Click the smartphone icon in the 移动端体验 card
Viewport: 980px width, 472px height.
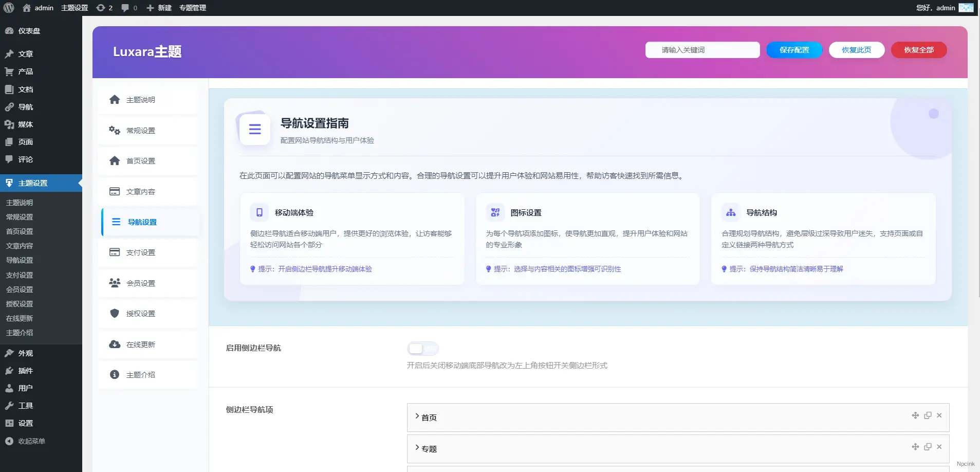258,212
